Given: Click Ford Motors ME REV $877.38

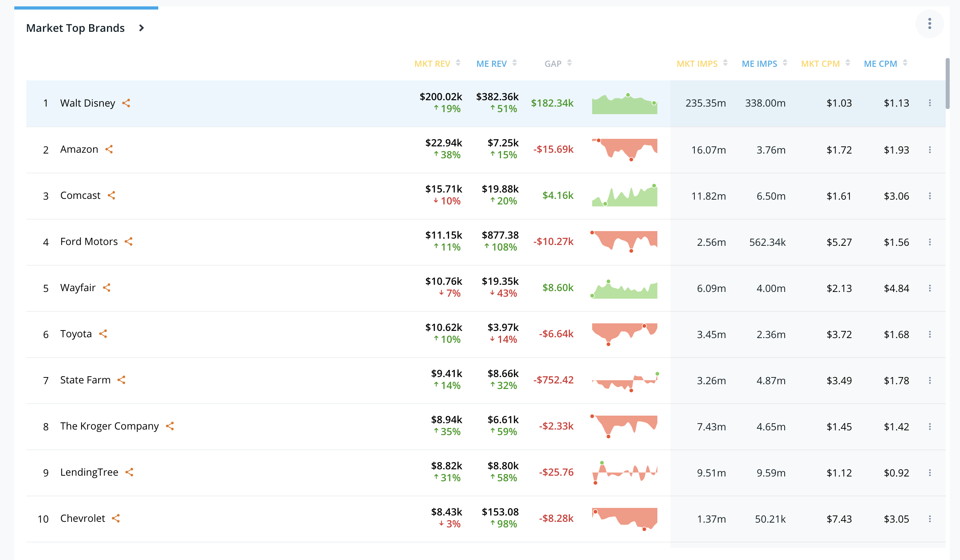Looking at the screenshot, I should click(x=500, y=235).
